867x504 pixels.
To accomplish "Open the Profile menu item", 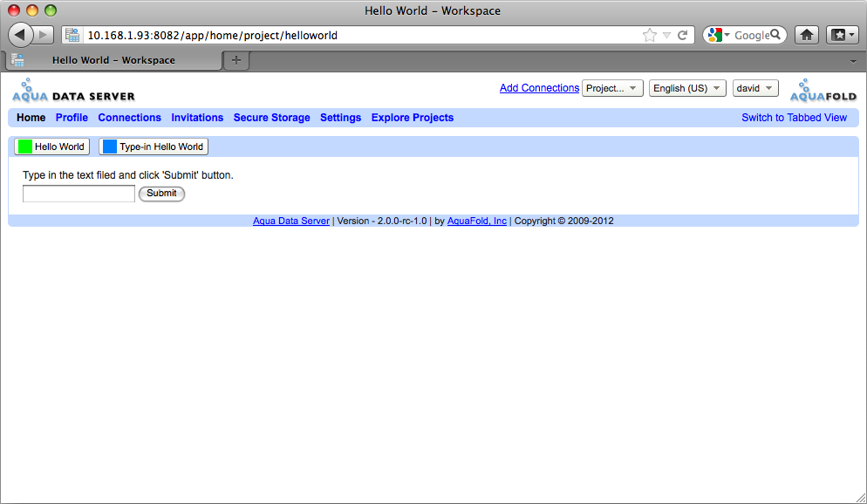I will (72, 118).
